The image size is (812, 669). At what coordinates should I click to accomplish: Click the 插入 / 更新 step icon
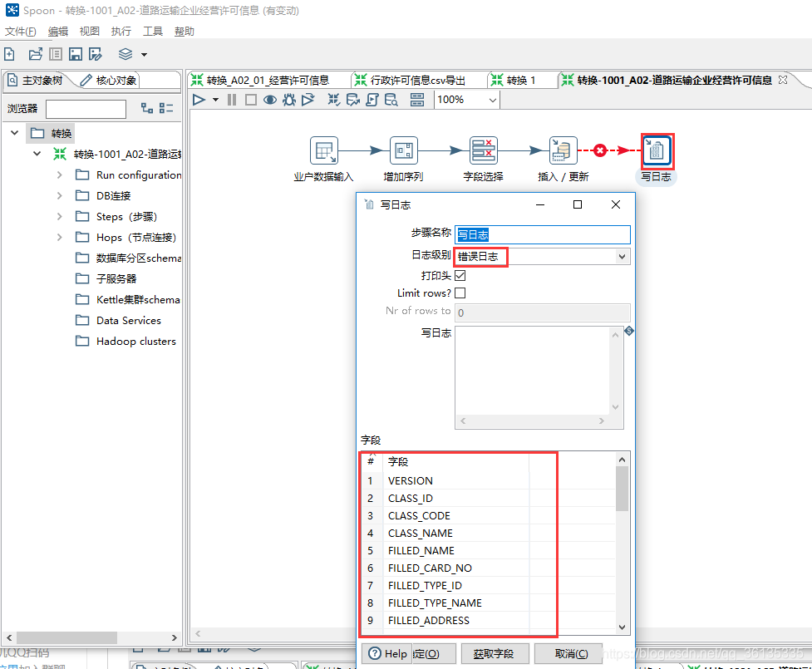tap(563, 150)
